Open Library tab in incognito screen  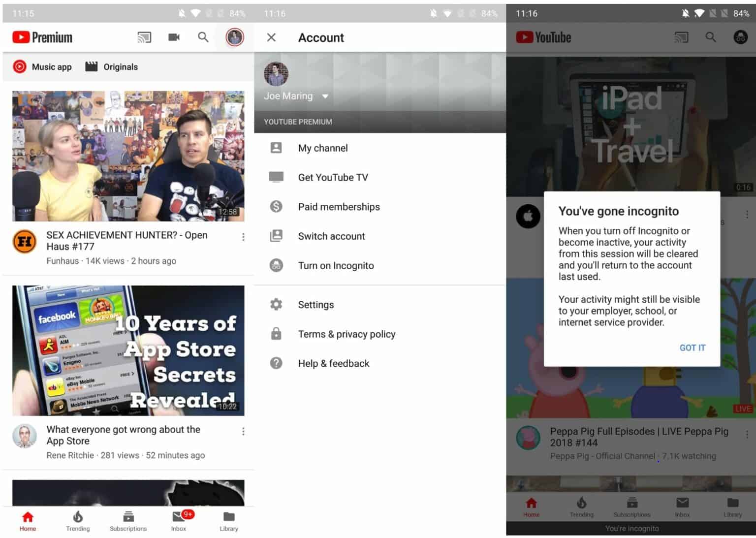point(732,507)
